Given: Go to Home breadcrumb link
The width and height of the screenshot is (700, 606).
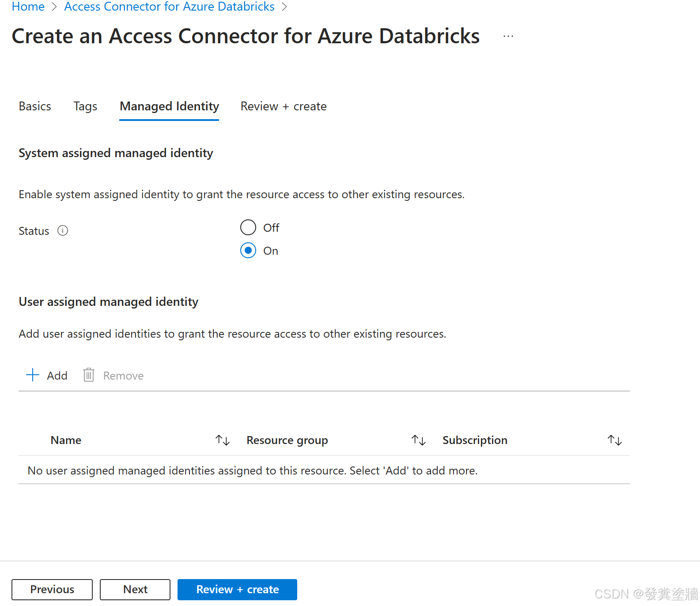Looking at the screenshot, I should [28, 7].
